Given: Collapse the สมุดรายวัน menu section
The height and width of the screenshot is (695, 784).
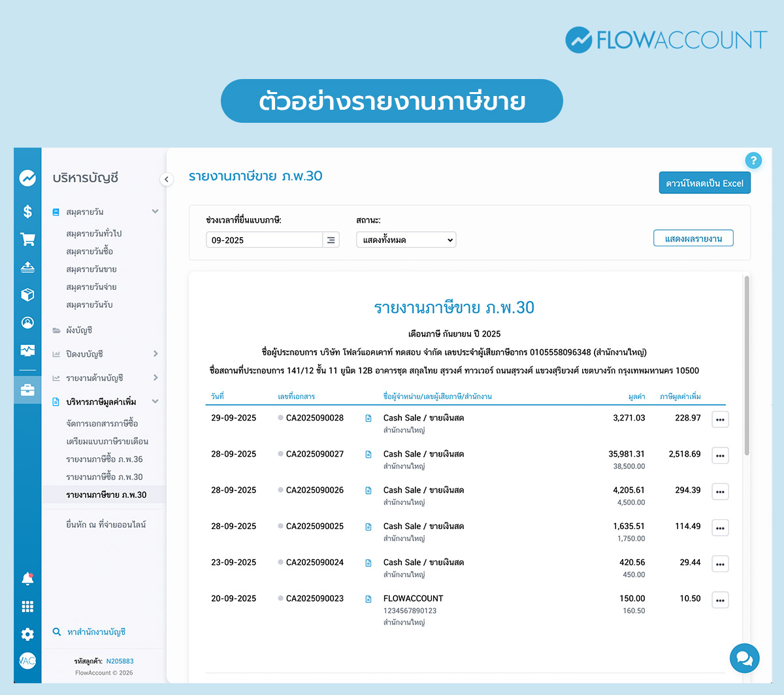Looking at the screenshot, I should coord(155,212).
